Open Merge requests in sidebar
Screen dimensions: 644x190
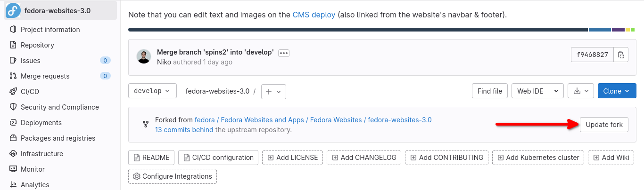coord(45,76)
